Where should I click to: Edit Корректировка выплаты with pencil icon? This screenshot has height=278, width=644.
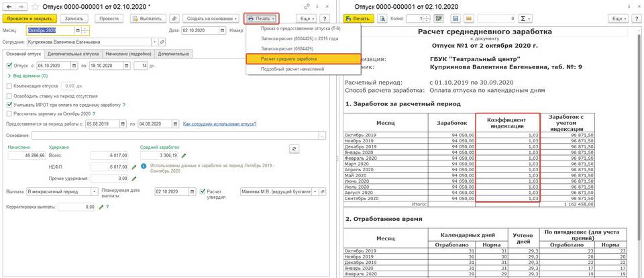pyautogui.click(x=101, y=207)
